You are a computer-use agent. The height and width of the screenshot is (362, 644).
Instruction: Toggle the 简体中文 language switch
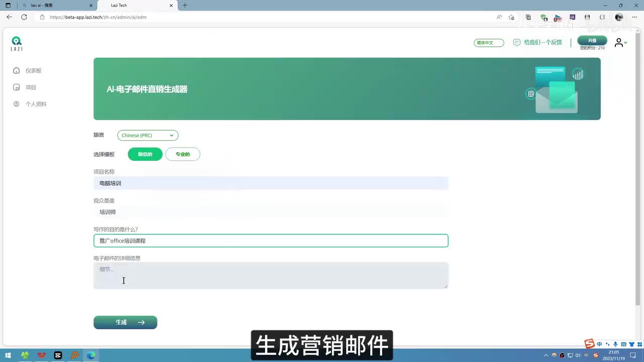click(489, 43)
